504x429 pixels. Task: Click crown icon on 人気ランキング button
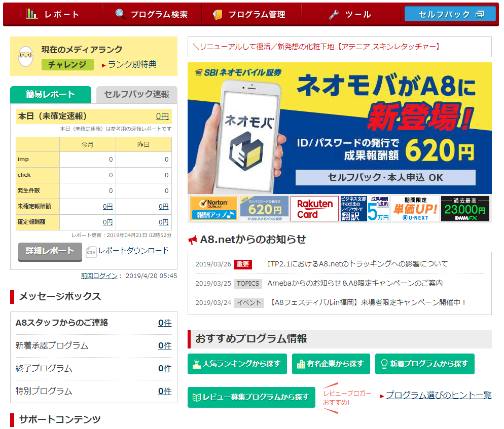pyautogui.click(x=196, y=364)
